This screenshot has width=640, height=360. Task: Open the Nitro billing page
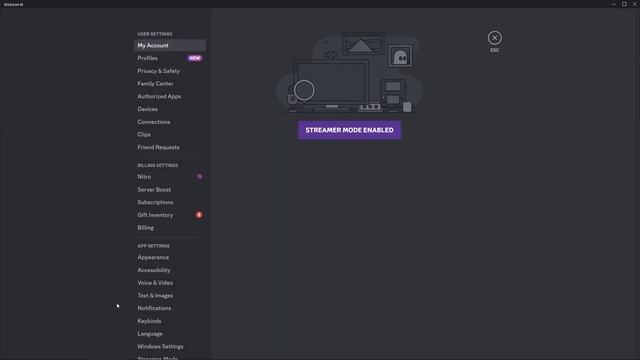pyautogui.click(x=170, y=177)
